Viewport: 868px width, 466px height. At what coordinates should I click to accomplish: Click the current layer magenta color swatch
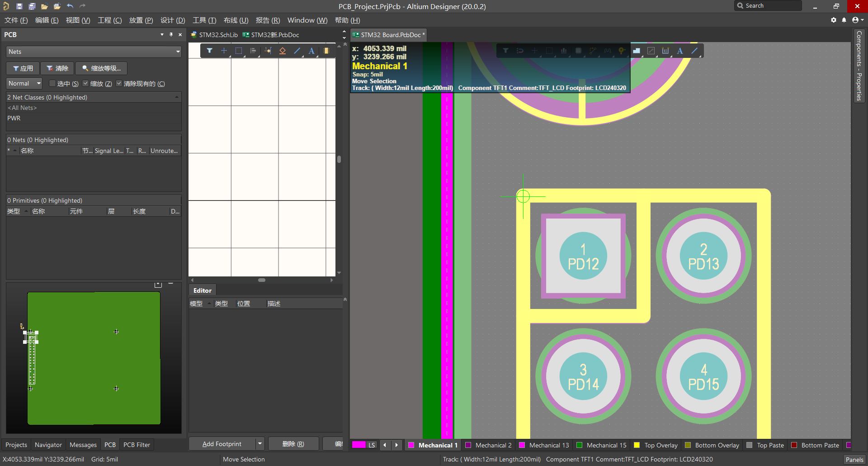pyautogui.click(x=359, y=445)
